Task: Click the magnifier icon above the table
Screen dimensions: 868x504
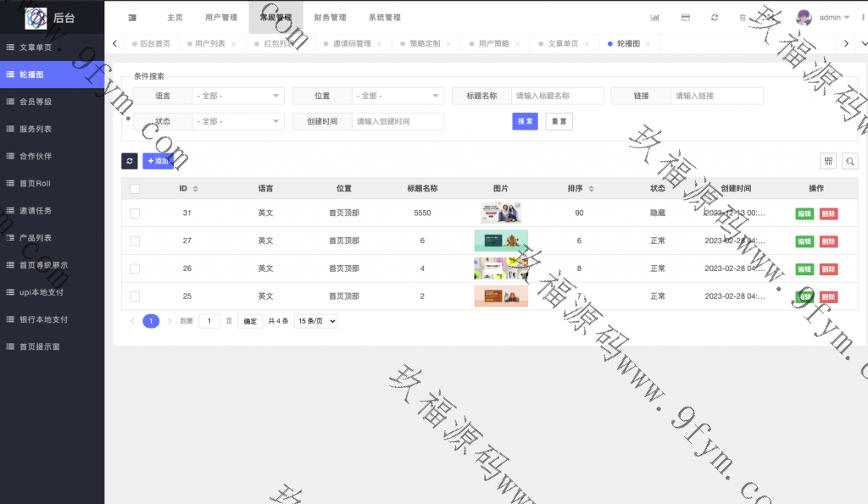Action: click(849, 161)
